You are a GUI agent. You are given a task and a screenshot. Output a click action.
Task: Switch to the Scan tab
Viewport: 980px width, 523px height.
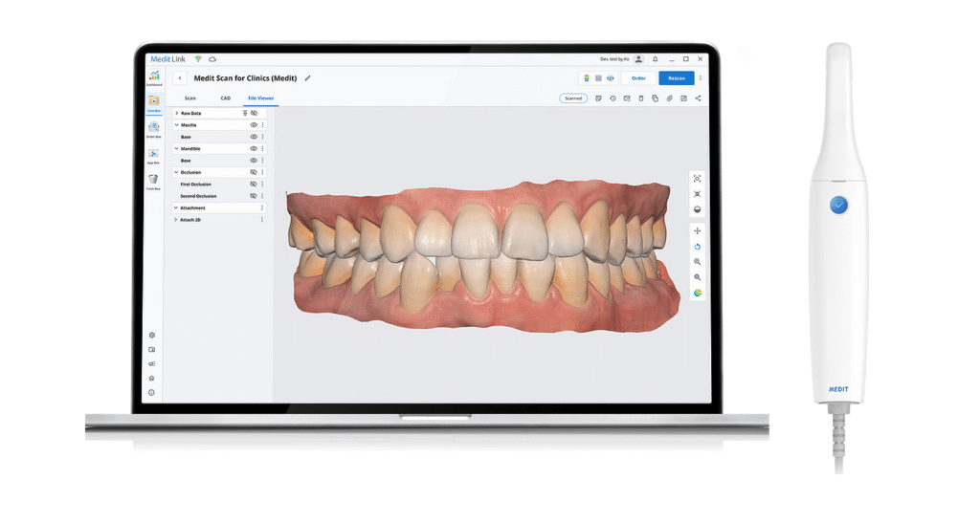[x=189, y=98]
